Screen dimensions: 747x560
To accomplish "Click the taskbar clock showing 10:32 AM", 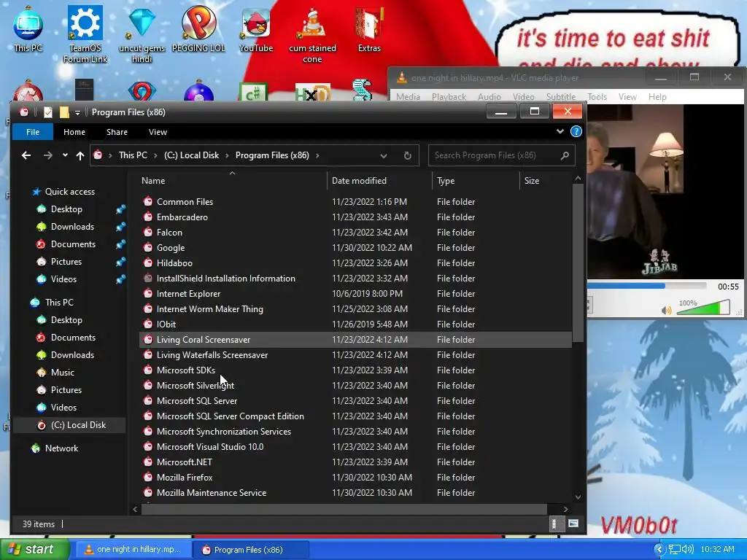I will pos(718,549).
